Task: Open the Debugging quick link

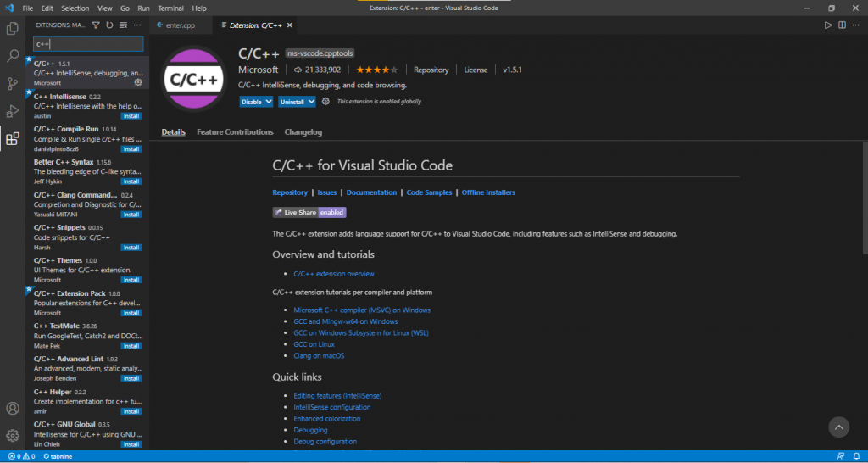Action: (x=310, y=430)
